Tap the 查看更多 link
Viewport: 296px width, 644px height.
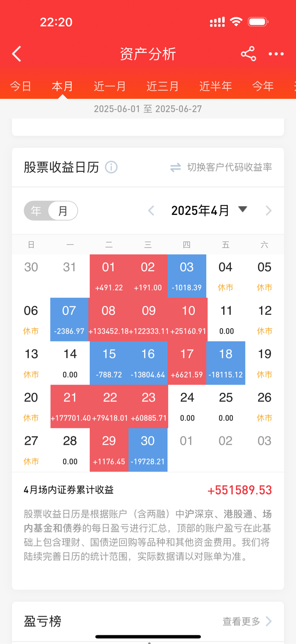pyautogui.click(x=241, y=621)
